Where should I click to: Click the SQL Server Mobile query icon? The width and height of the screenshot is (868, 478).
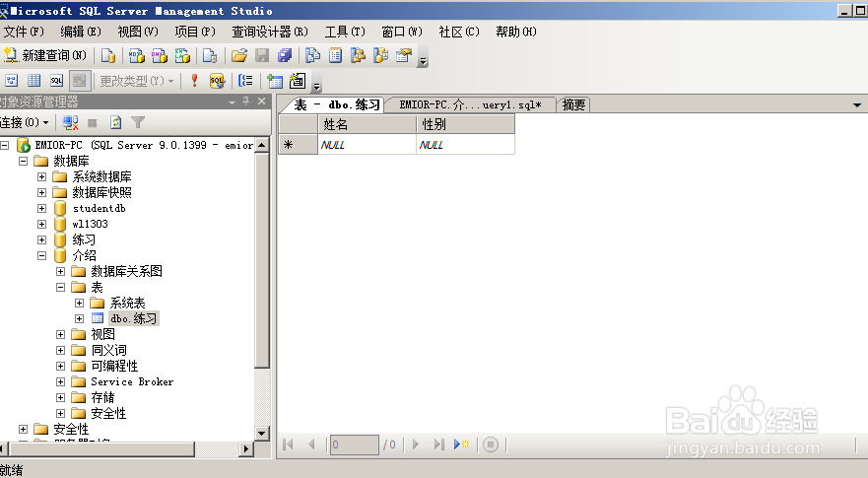tap(209, 55)
